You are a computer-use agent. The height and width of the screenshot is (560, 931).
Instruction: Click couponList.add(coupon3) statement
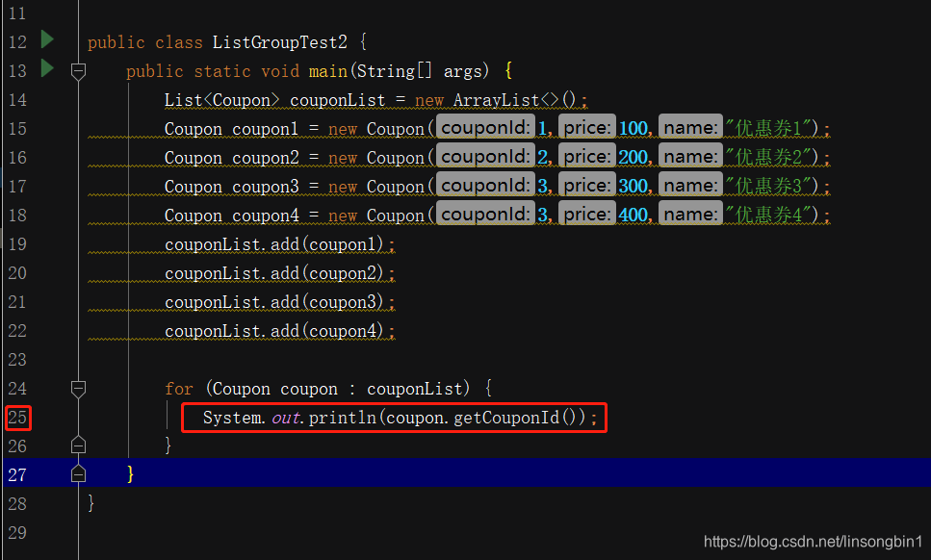click(279, 302)
